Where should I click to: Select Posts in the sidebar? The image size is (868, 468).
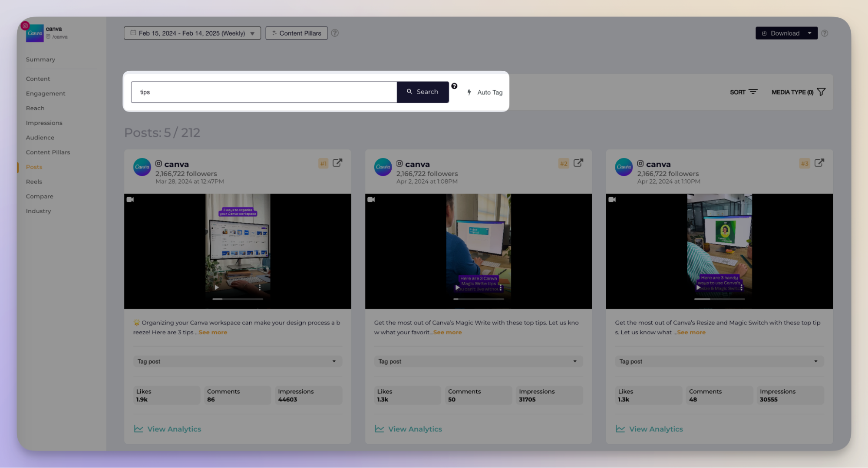pos(34,167)
